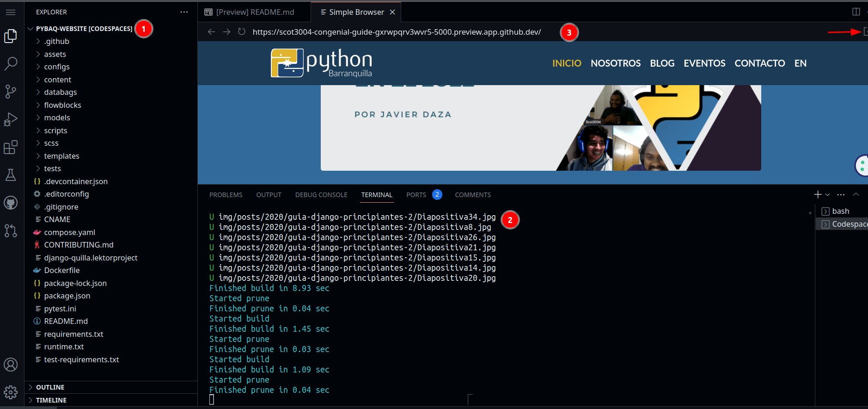Click the BLOG nav link
The width and height of the screenshot is (868, 409).
[662, 63]
